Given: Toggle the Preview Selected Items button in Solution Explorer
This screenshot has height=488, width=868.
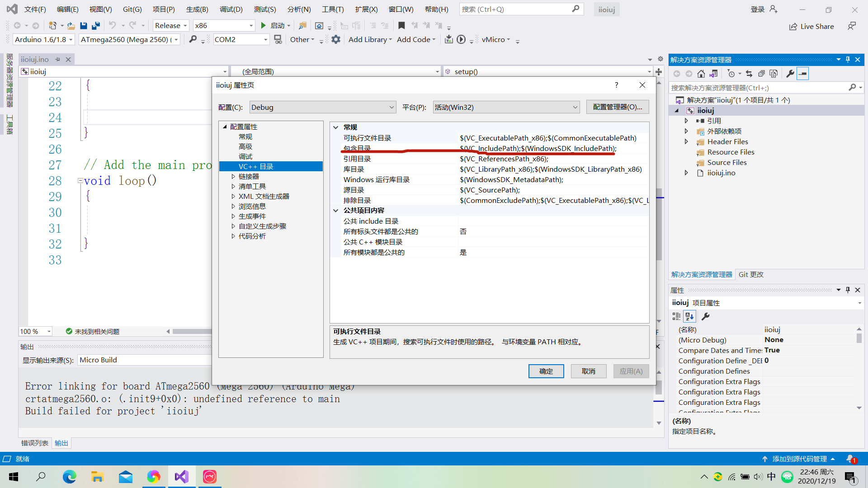Looking at the screenshot, I should coord(802,74).
